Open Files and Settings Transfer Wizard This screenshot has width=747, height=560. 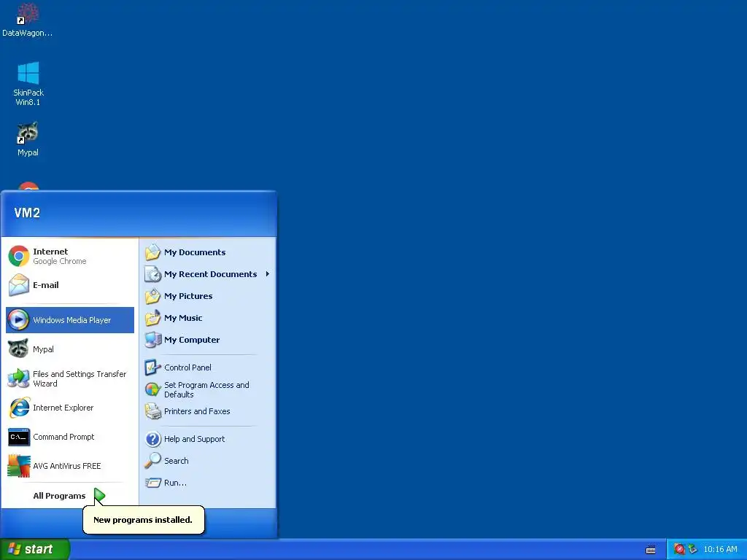coord(69,378)
